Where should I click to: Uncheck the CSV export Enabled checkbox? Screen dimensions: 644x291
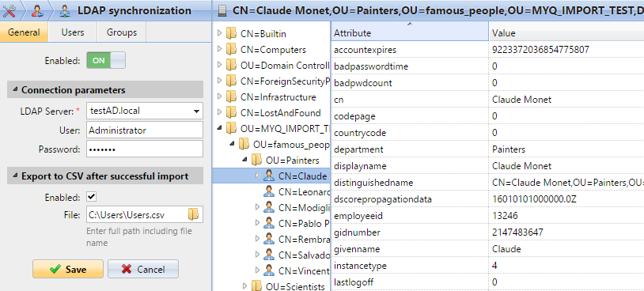(91, 197)
